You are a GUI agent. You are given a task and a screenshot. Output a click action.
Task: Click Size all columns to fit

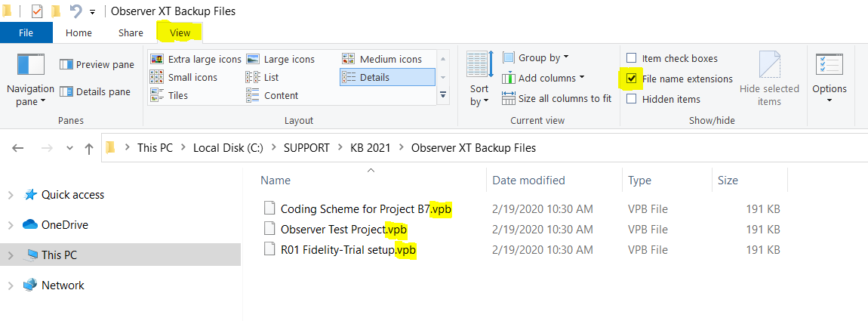pos(557,99)
